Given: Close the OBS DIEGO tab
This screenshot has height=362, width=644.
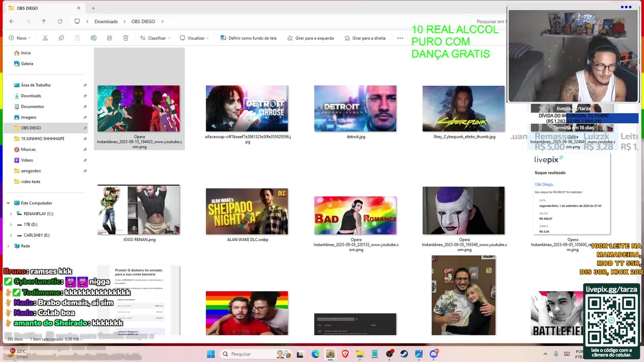Looking at the screenshot, I should (x=78, y=8).
